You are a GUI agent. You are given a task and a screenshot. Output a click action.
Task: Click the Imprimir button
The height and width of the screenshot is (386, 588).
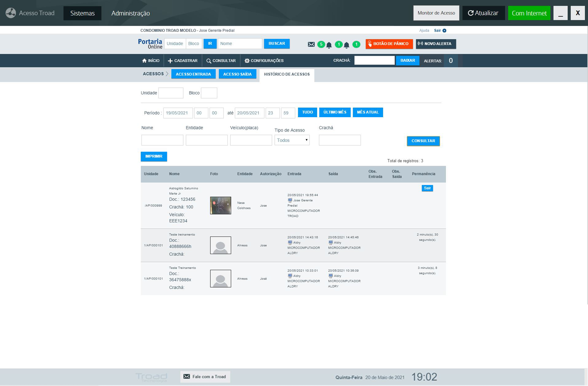(154, 156)
